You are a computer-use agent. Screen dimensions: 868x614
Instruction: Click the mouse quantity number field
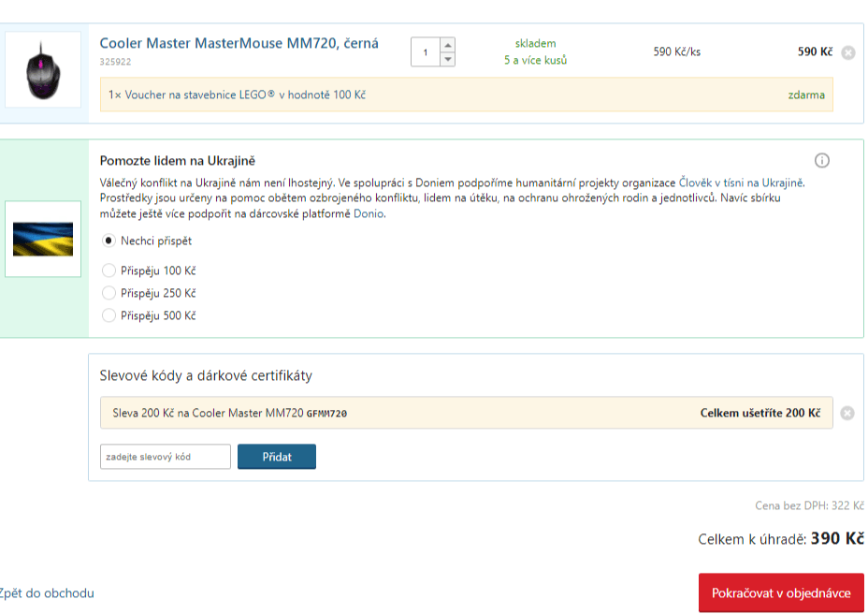[426, 52]
